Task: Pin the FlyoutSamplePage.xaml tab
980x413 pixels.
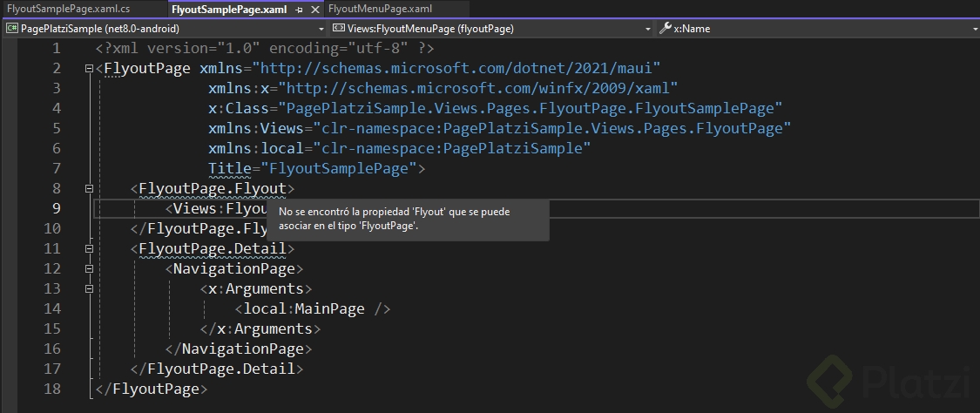Action: coord(300,10)
